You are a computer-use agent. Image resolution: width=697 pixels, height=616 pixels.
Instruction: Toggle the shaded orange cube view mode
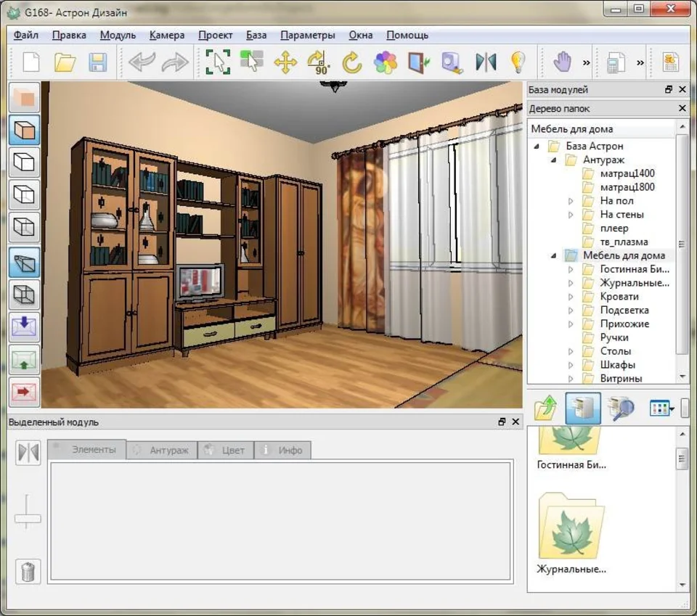point(25,130)
